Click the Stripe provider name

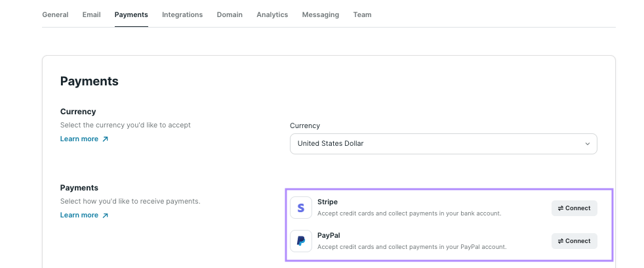coord(327,202)
